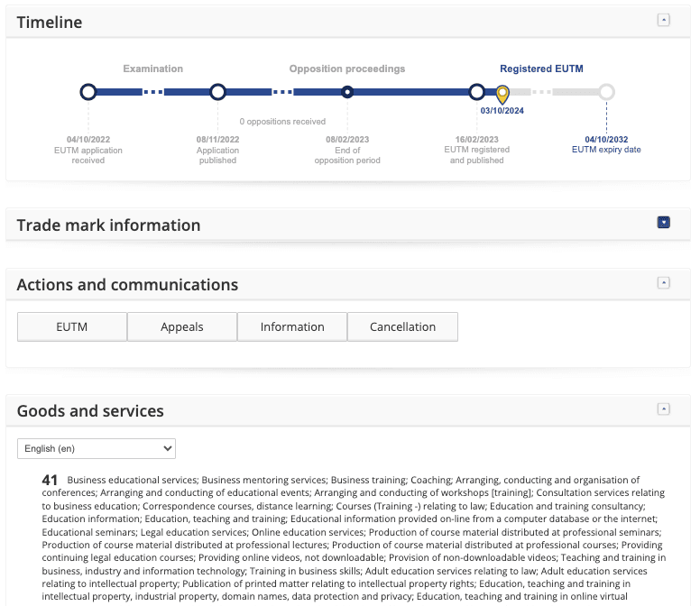Image resolution: width=700 pixels, height=606 pixels.
Task: Select the EUTM registered and published marker
Action: coord(477,92)
